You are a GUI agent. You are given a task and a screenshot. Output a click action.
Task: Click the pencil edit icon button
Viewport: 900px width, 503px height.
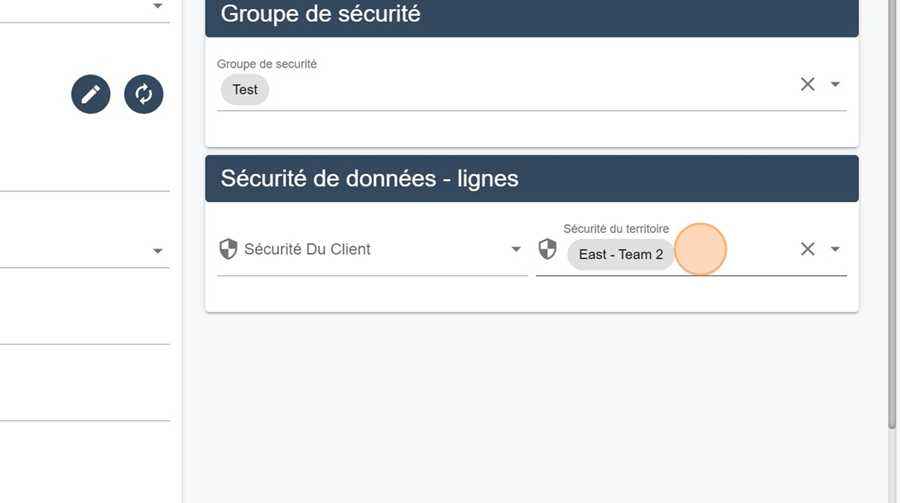pos(91,94)
